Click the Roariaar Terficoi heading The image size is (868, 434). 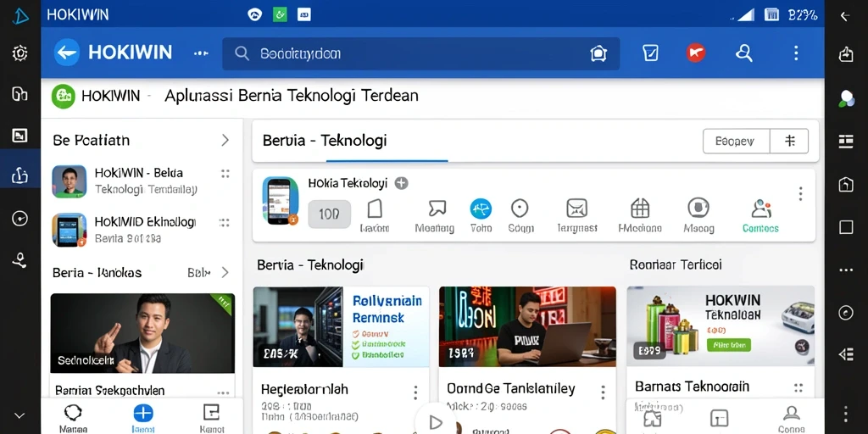coord(676,264)
